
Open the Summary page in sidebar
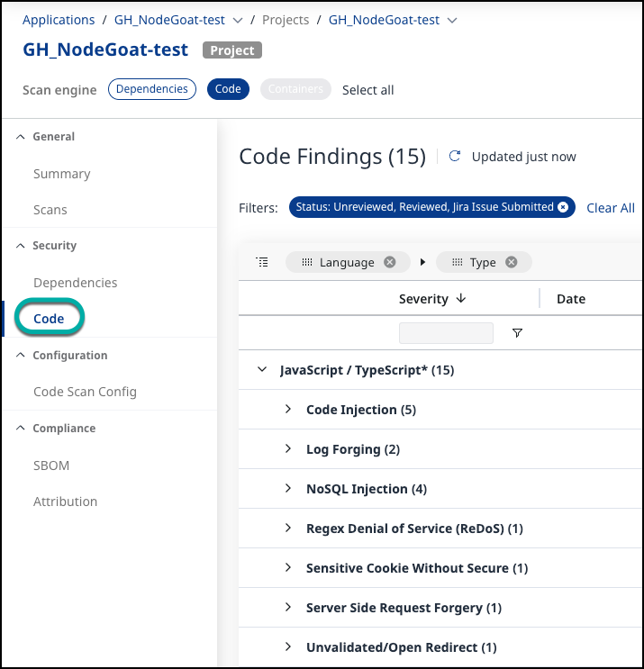pyautogui.click(x=61, y=174)
